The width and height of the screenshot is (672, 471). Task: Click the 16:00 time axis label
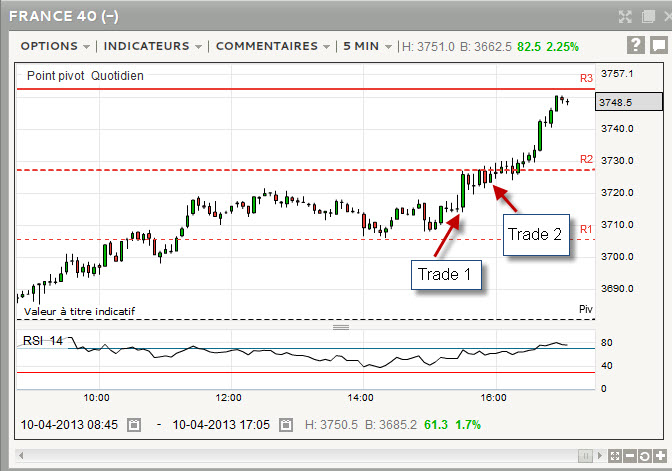tap(493, 398)
